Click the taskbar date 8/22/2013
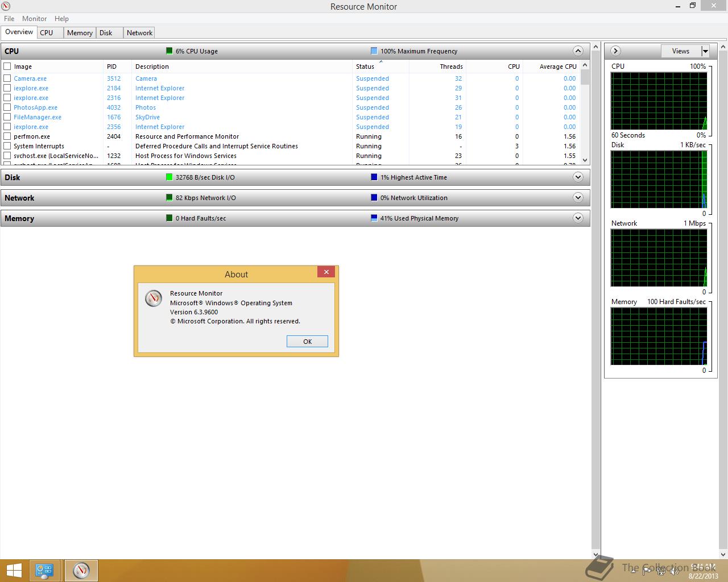 [x=704, y=576]
